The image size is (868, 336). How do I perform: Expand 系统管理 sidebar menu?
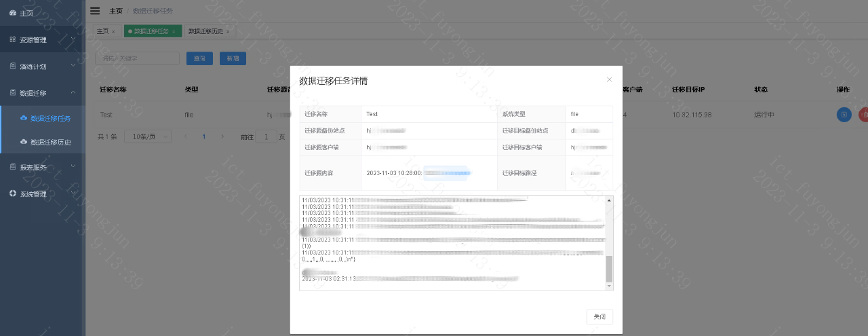[42, 193]
